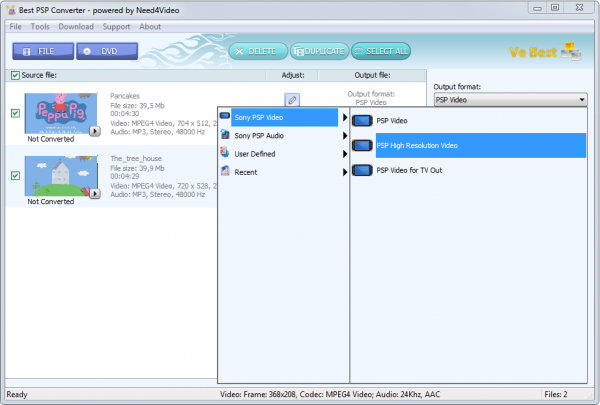Open the About menu

pyautogui.click(x=150, y=27)
